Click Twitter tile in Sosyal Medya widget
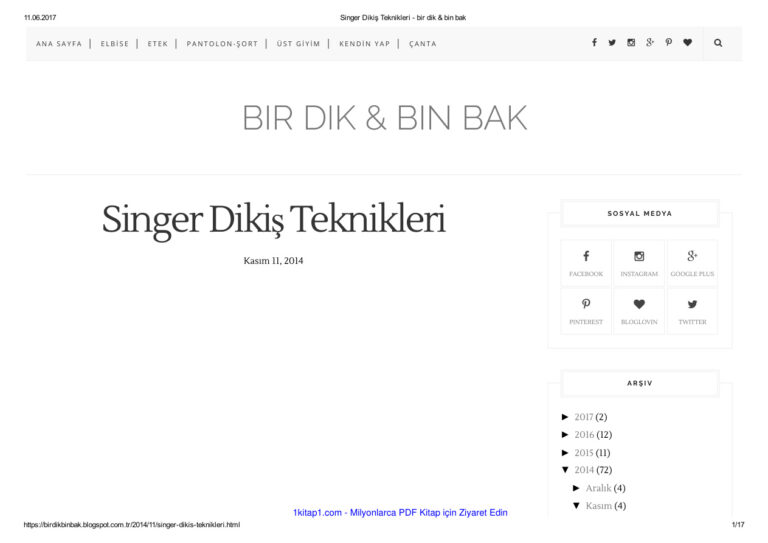The height and width of the screenshot is (543, 768). (x=692, y=311)
